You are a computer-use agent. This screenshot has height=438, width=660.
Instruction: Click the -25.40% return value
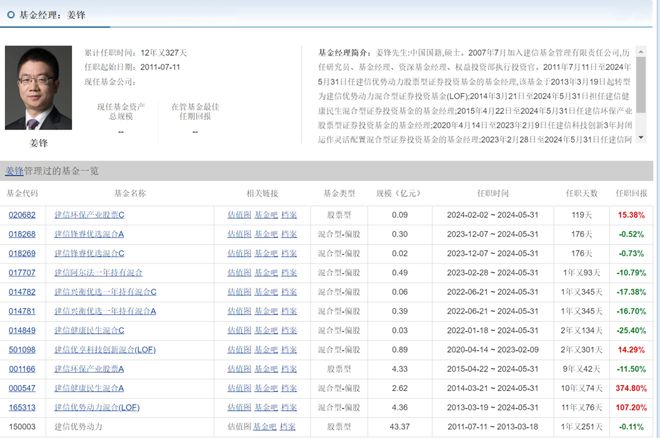point(631,330)
